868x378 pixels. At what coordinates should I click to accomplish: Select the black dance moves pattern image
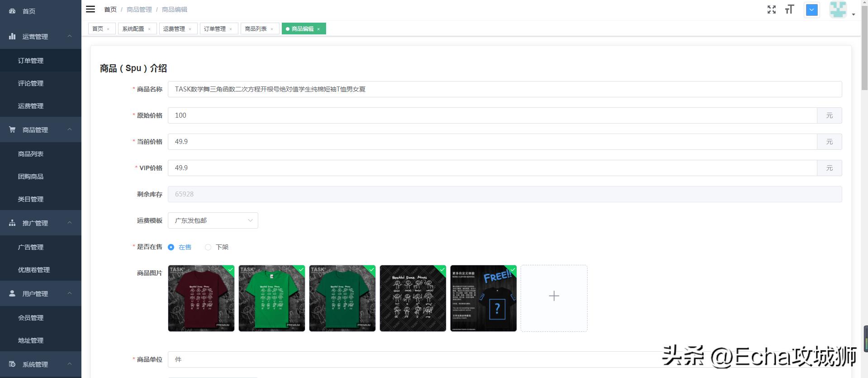(x=413, y=298)
